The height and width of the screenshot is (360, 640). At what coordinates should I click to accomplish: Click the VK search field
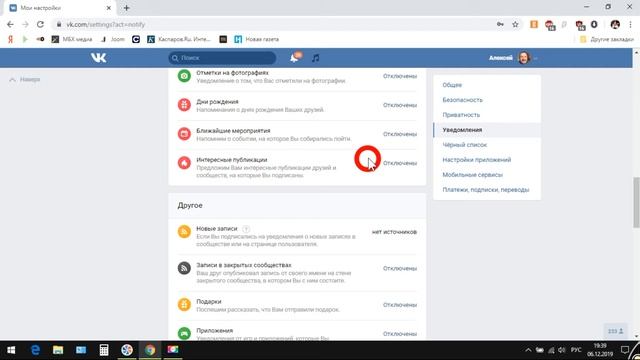tap(222, 58)
